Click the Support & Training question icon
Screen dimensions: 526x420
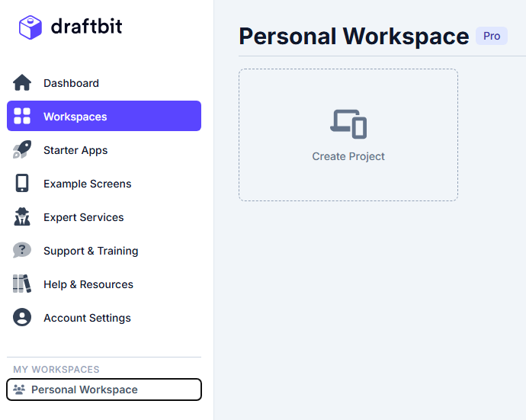[22, 250]
